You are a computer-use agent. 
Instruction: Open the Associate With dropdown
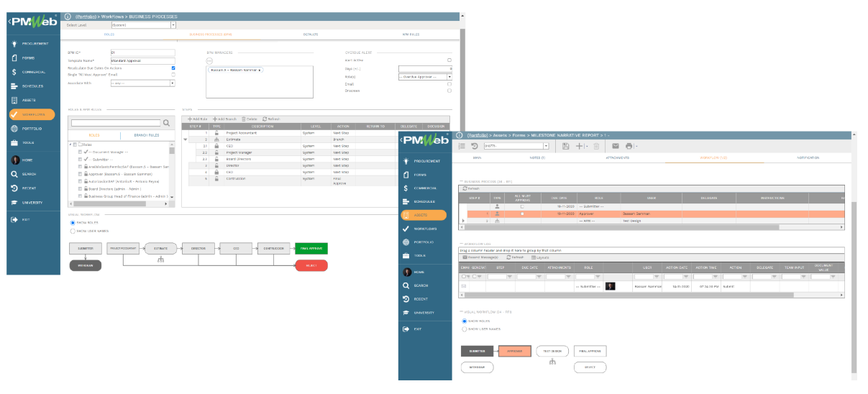[173, 83]
